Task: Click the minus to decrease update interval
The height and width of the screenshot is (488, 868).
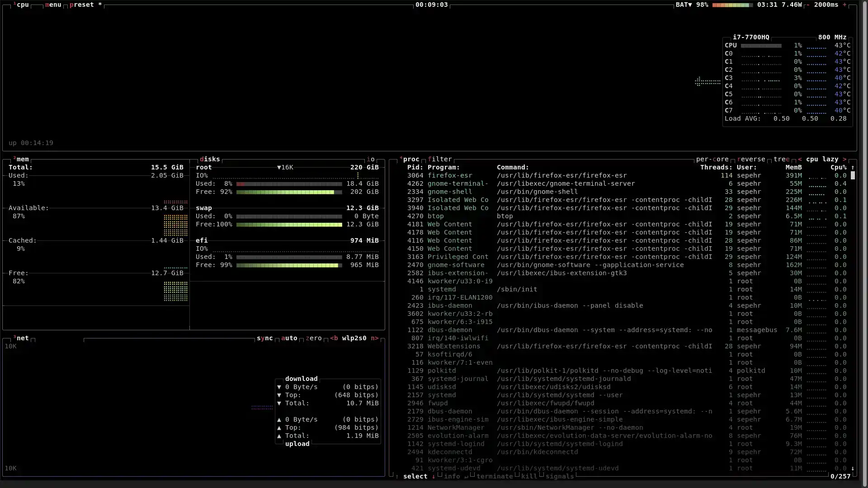Action: (807, 5)
